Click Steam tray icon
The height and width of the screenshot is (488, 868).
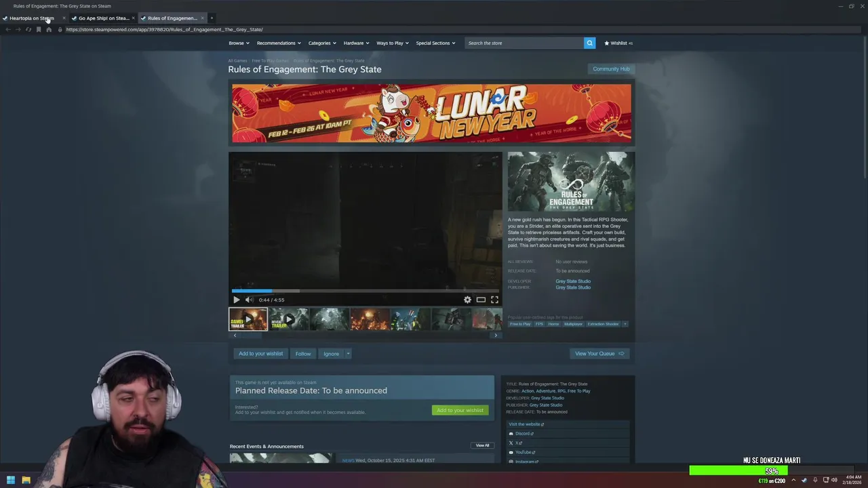click(x=804, y=480)
